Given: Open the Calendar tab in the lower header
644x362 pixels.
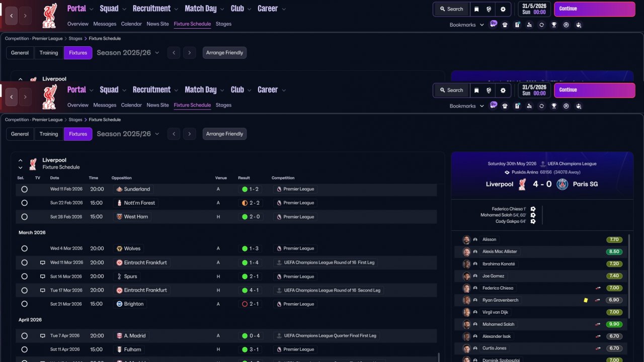Looking at the screenshot, I should point(131,105).
